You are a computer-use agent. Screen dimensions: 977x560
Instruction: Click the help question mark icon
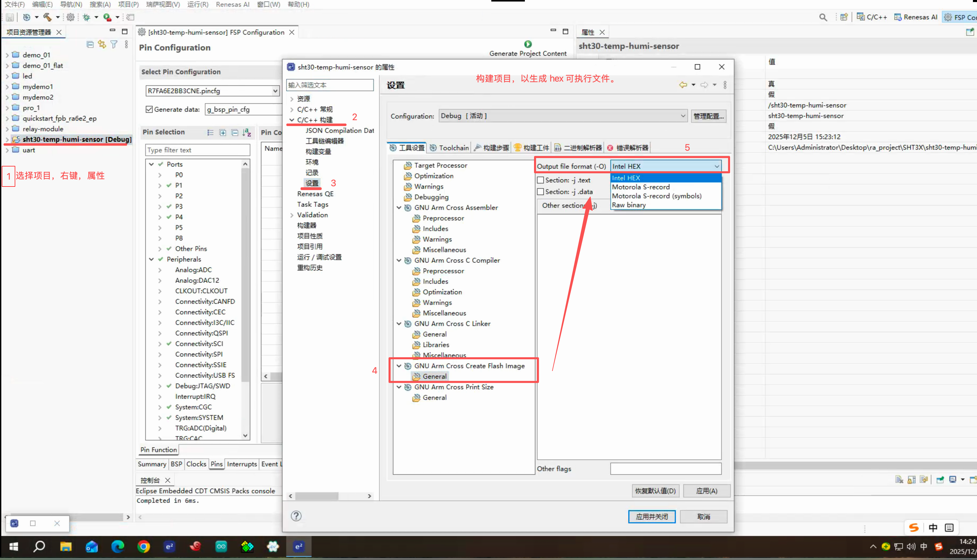click(296, 516)
